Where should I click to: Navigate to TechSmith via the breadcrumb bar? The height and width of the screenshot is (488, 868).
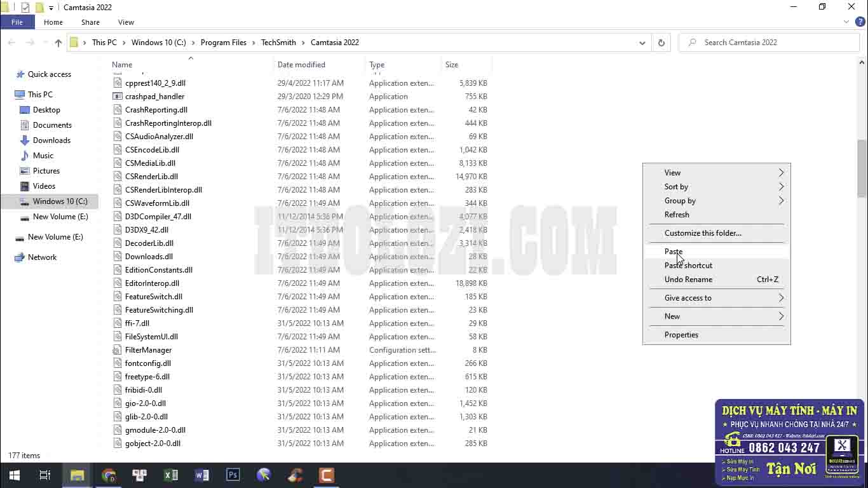tap(278, 42)
